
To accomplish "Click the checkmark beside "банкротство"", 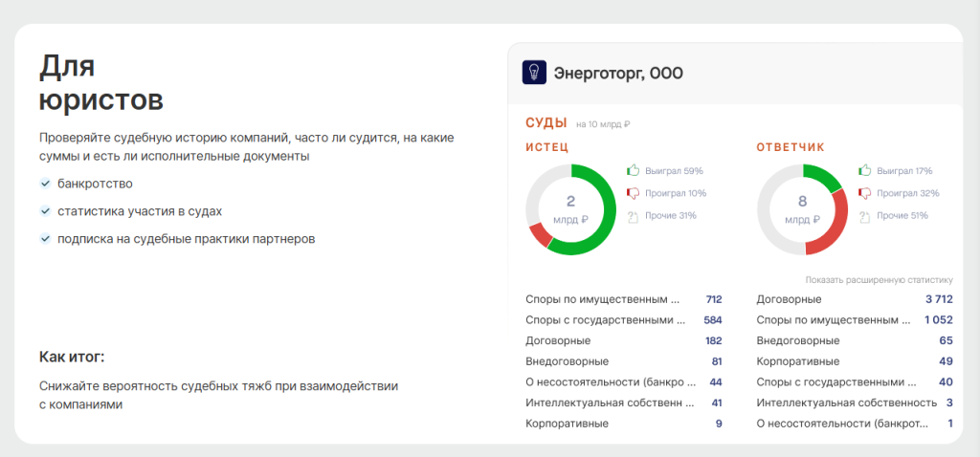I will 45,184.
